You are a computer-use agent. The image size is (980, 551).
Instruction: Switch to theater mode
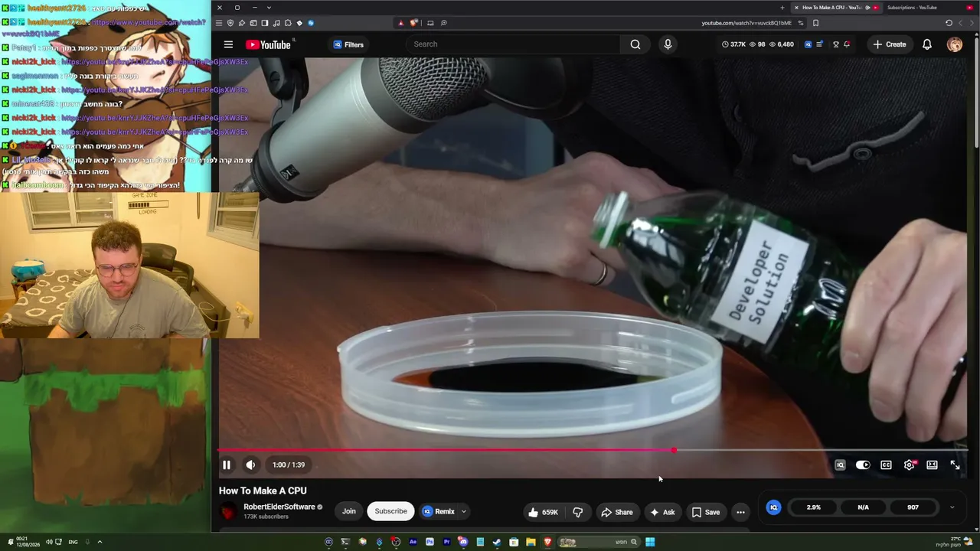932,465
